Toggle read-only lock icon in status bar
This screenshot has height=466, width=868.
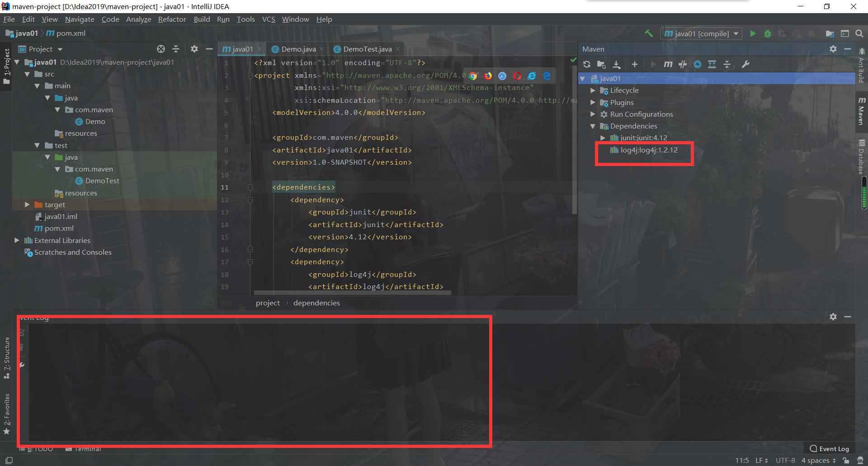click(846, 460)
